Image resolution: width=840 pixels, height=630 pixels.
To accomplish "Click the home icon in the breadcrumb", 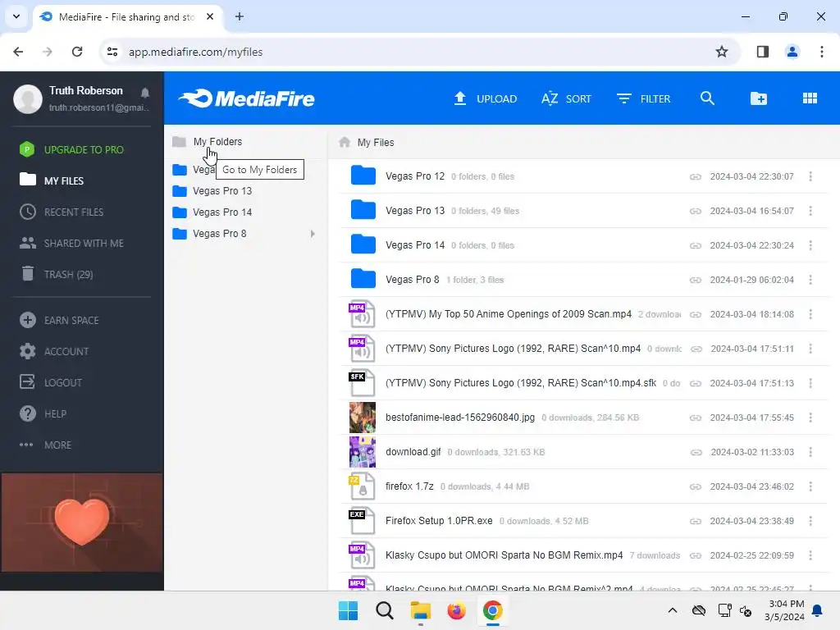I will pos(345,142).
